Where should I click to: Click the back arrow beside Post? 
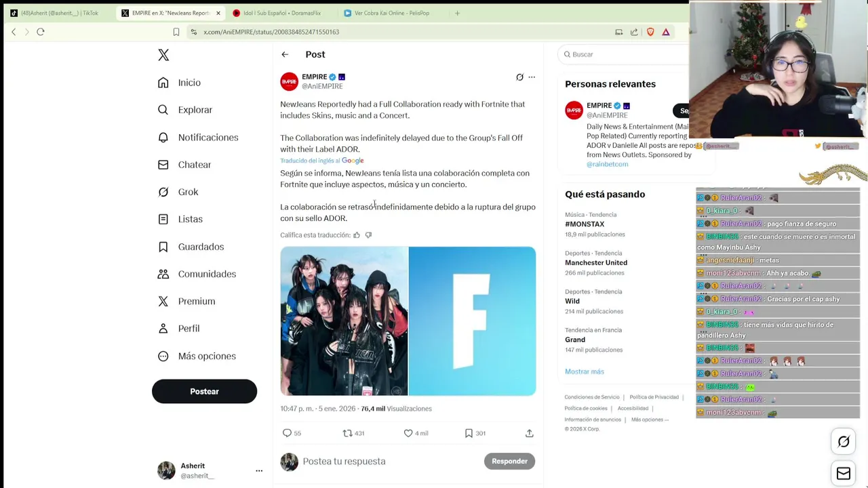click(x=285, y=54)
